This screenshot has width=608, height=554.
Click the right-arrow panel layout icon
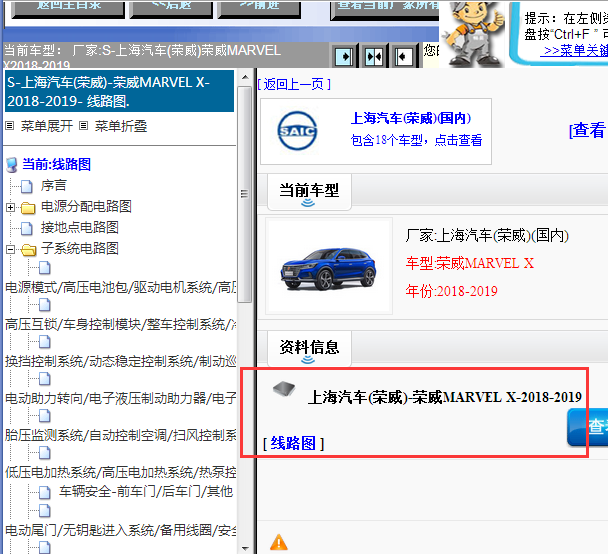pyautogui.click(x=344, y=57)
